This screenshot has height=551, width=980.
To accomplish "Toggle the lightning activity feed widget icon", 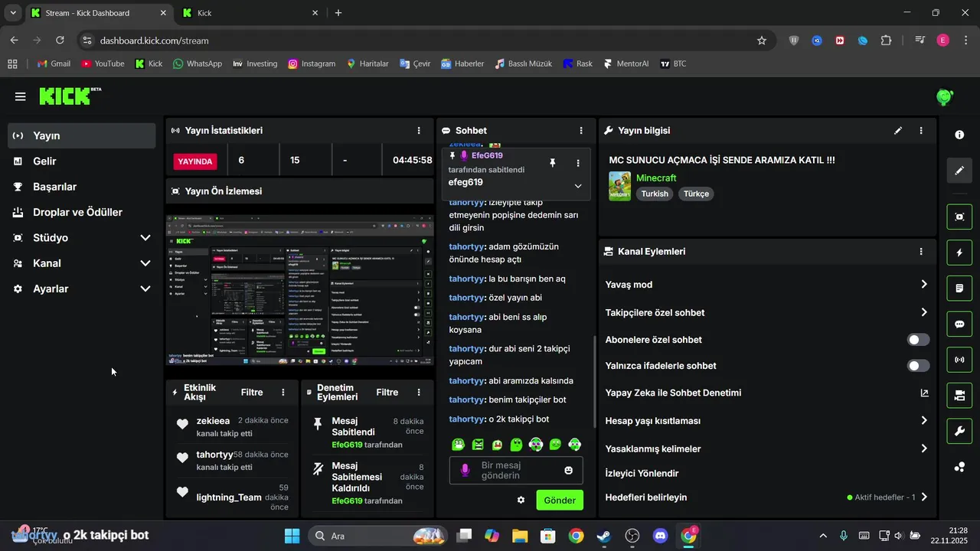I will pyautogui.click(x=959, y=253).
